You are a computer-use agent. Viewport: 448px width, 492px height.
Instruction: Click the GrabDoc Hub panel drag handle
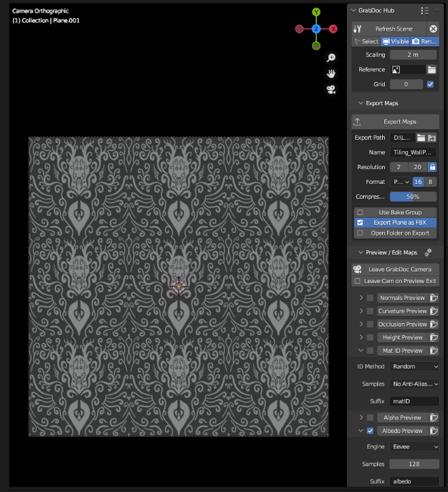(437, 10)
